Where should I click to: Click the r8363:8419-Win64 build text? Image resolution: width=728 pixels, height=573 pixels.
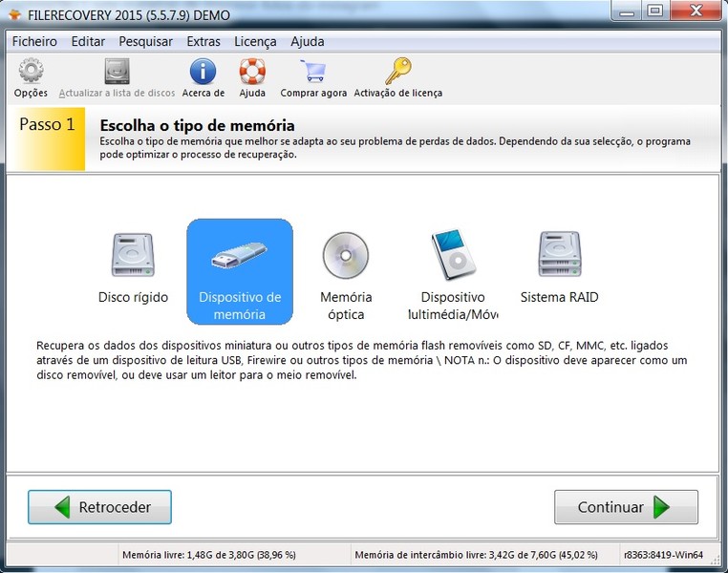663,555
